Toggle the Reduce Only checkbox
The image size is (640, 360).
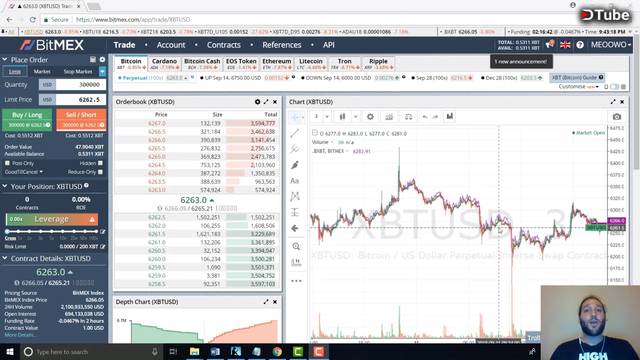pyautogui.click(x=100, y=172)
